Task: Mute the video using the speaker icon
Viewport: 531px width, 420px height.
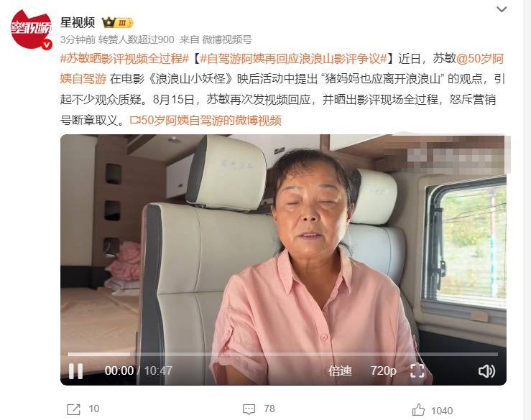Action: pos(486,371)
